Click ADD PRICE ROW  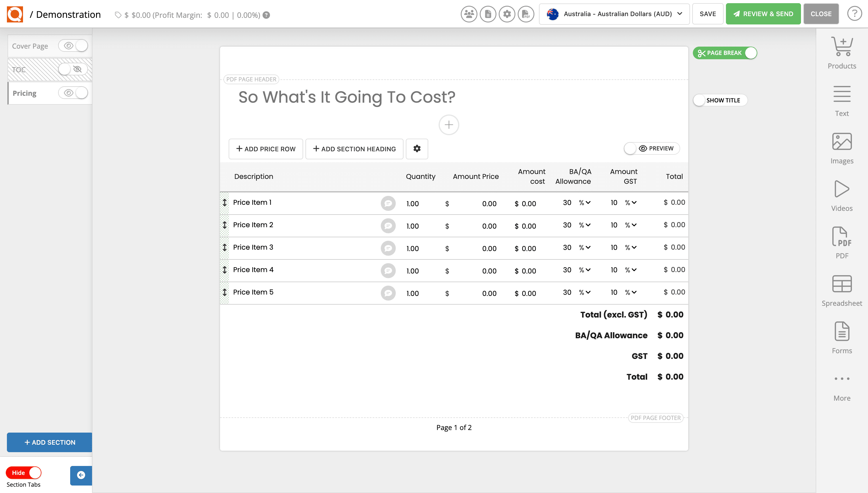[x=265, y=149]
